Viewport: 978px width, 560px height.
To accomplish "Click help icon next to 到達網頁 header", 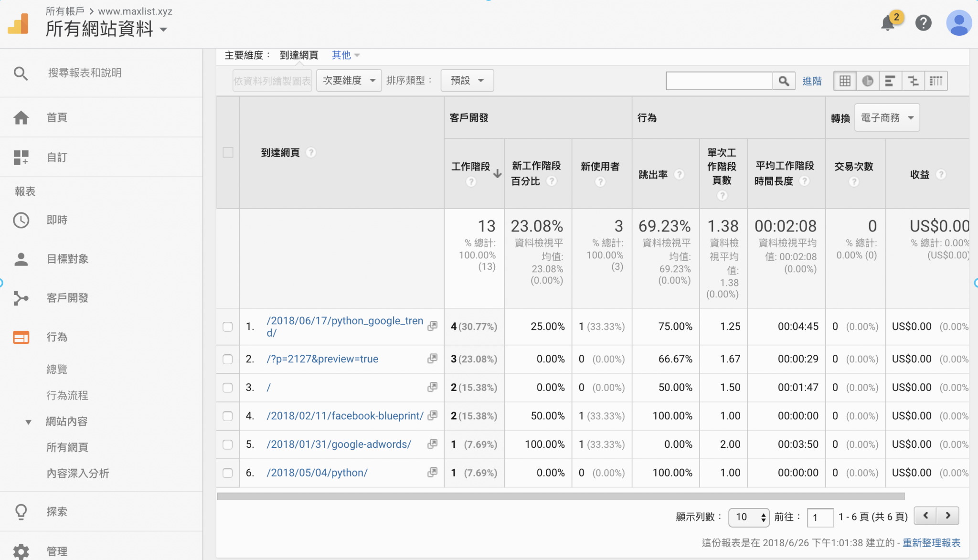I will [311, 152].
